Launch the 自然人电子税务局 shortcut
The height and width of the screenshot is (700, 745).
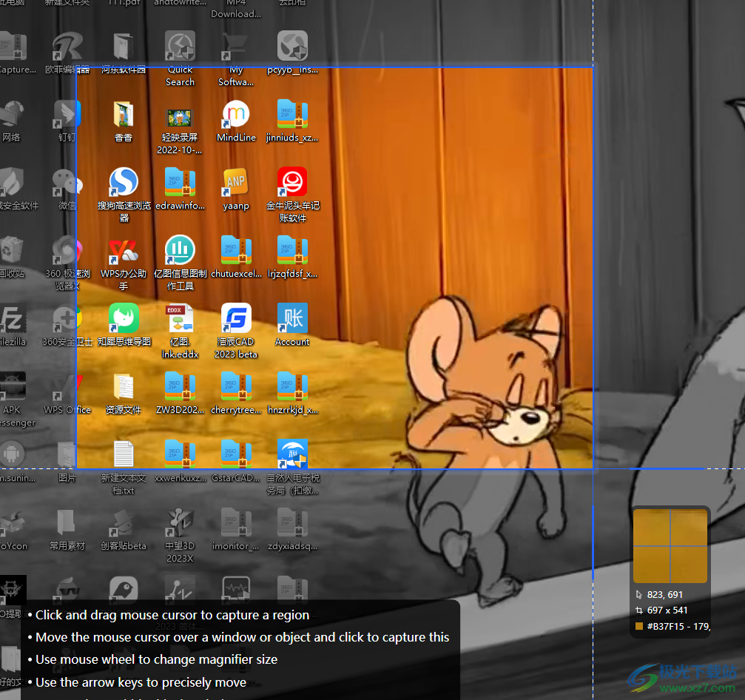[x=292, y=454]
